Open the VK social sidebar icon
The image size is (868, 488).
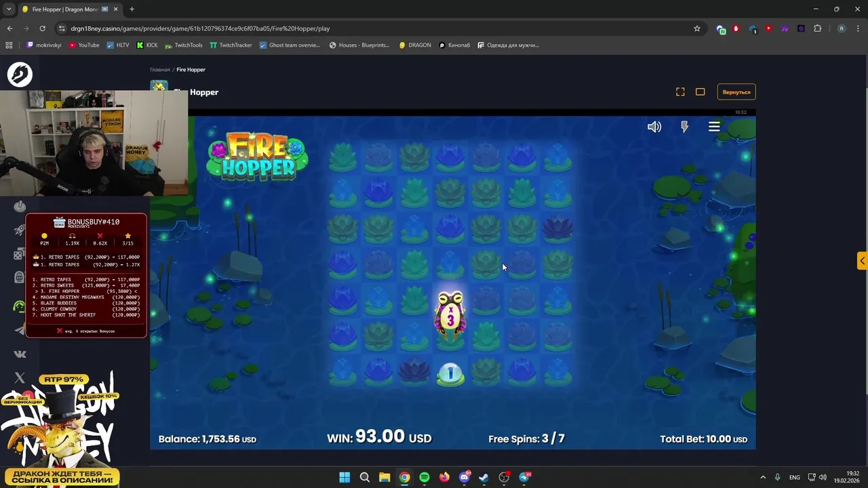click(20, 354)
